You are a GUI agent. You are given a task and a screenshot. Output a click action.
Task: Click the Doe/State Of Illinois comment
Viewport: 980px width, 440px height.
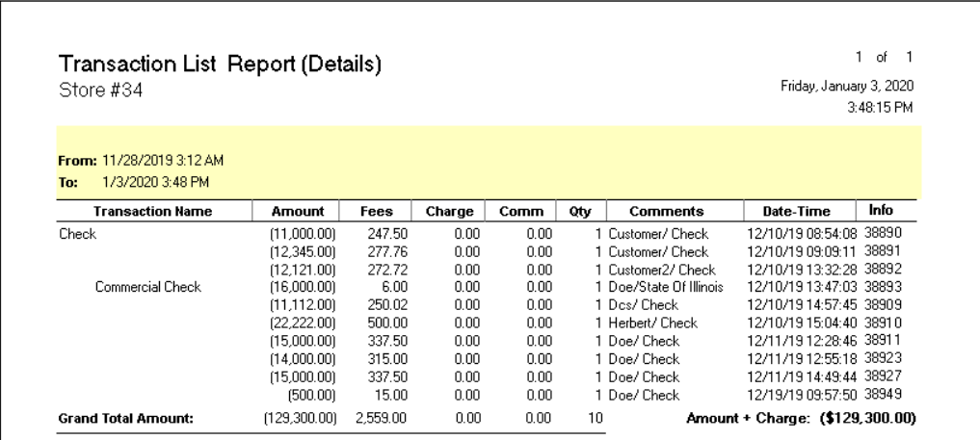(x=666, y=287)
